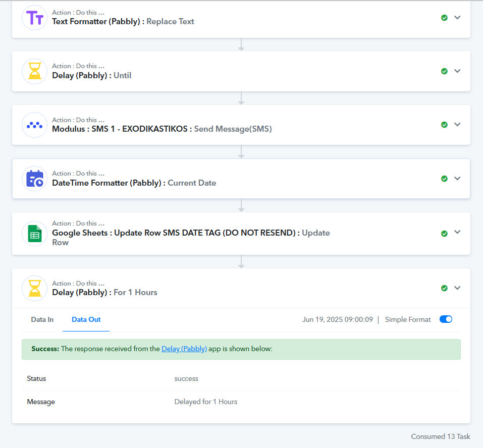
Task: Click the DateTime Formatter (Pabbly) : Current Date title
Action: 134,183
